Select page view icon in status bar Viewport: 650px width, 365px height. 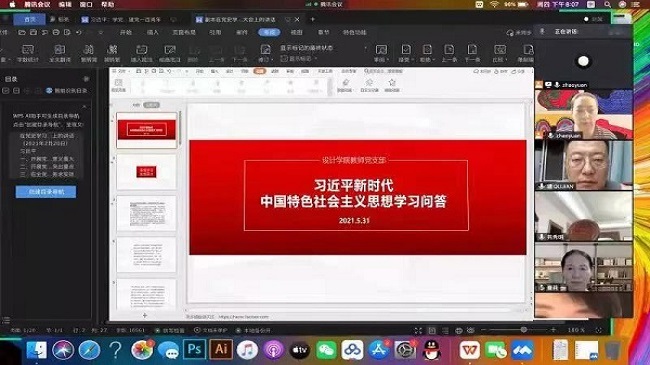pyautogui.click(x=432, y=331)
